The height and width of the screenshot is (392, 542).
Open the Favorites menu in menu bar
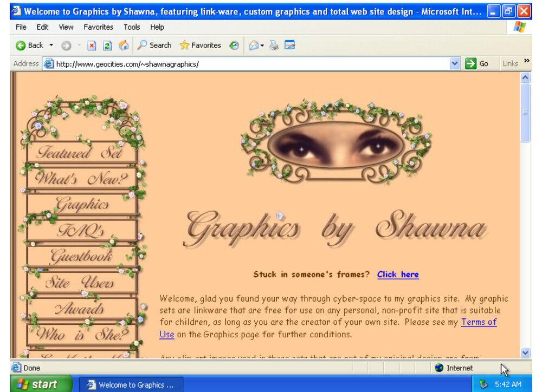coord(98,27)
